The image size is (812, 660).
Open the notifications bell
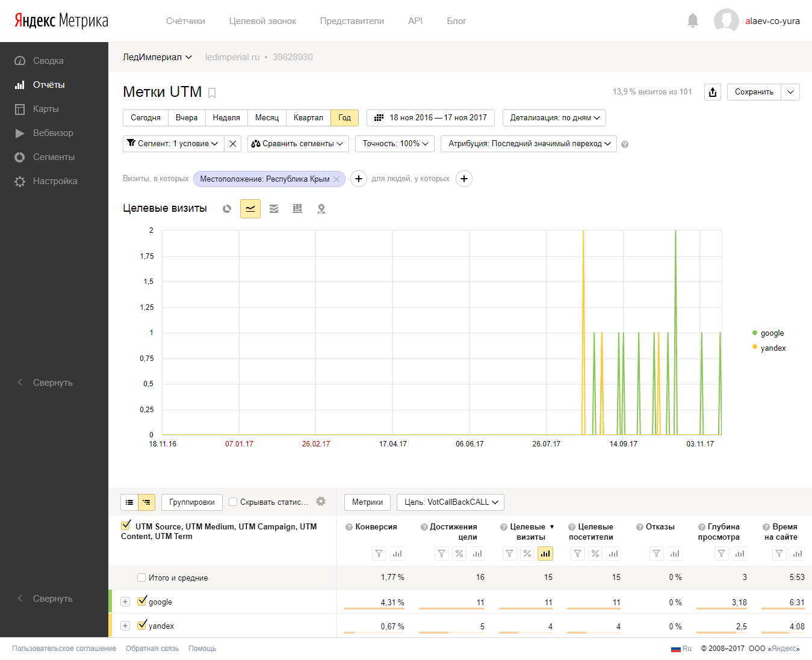click(693, 20)
